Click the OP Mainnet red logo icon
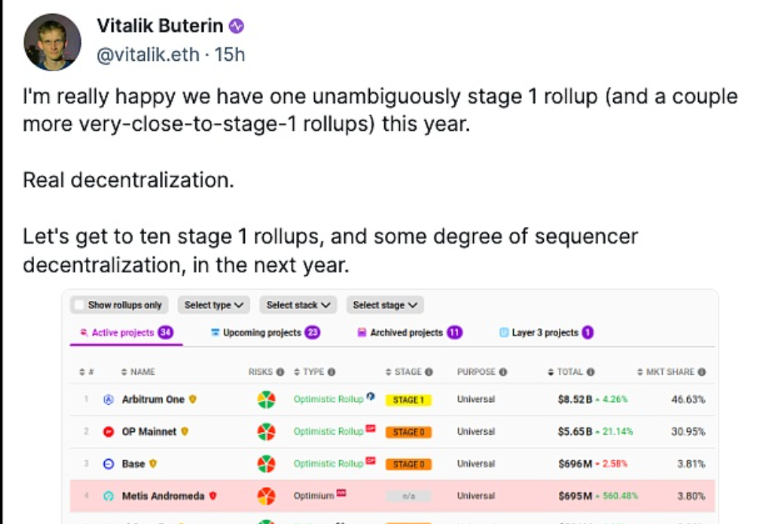 109,432
